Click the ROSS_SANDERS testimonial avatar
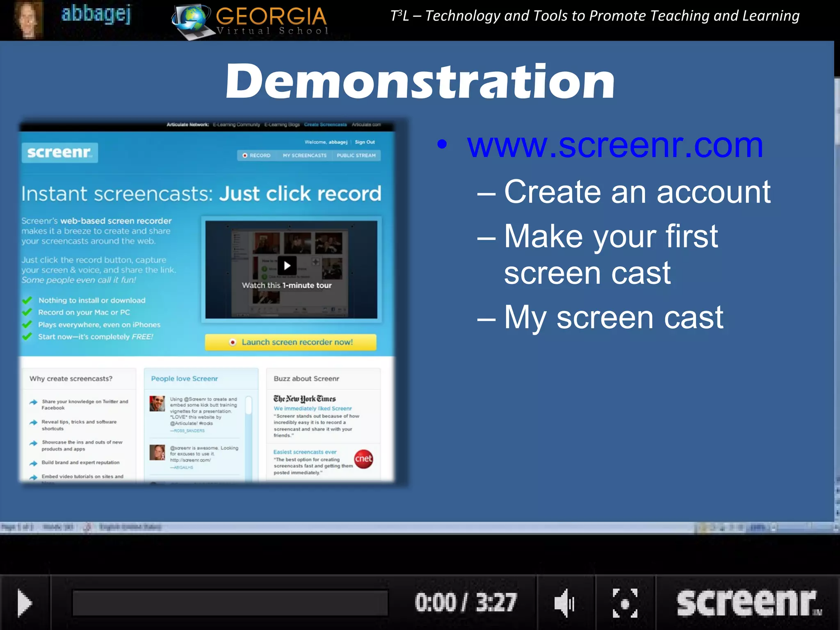Screen dimensions: 840x630 click(x=157, y=404)
